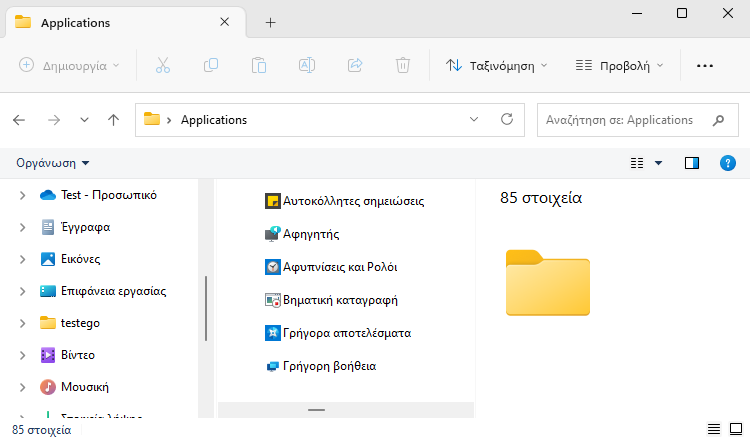Select Αφυπνίσεις και Ρολόι list item

pos(340,267)
